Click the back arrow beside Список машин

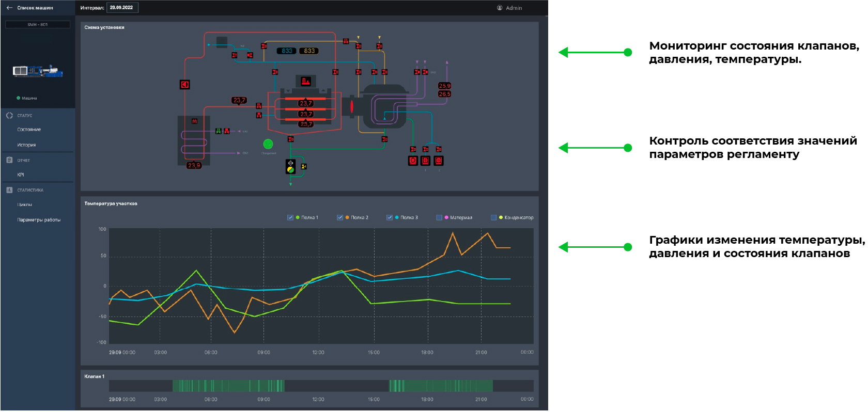point(9,8)
